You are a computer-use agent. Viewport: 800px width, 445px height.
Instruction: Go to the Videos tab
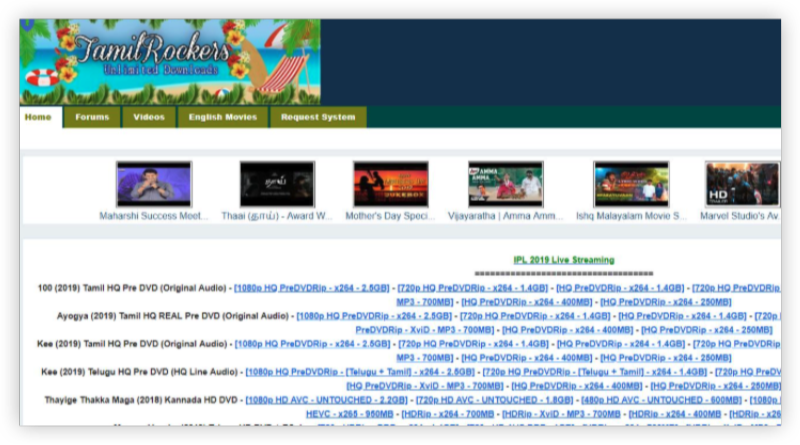pyautogui.click(x=149, y=117)
